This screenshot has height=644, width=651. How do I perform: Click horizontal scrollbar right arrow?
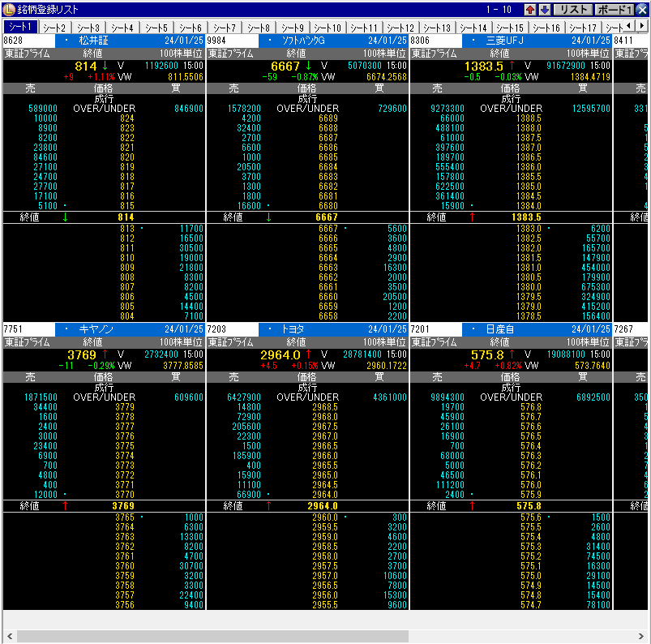pos(641,636)
